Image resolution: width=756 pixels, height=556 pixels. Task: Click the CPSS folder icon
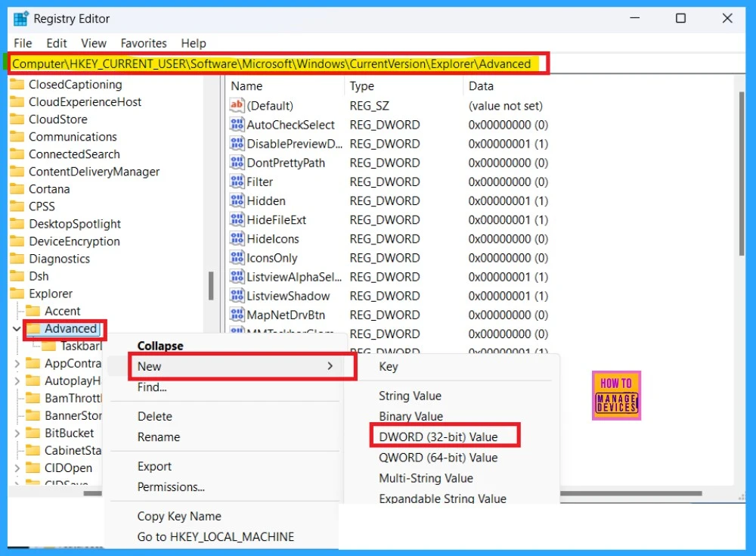click(17, 206)
